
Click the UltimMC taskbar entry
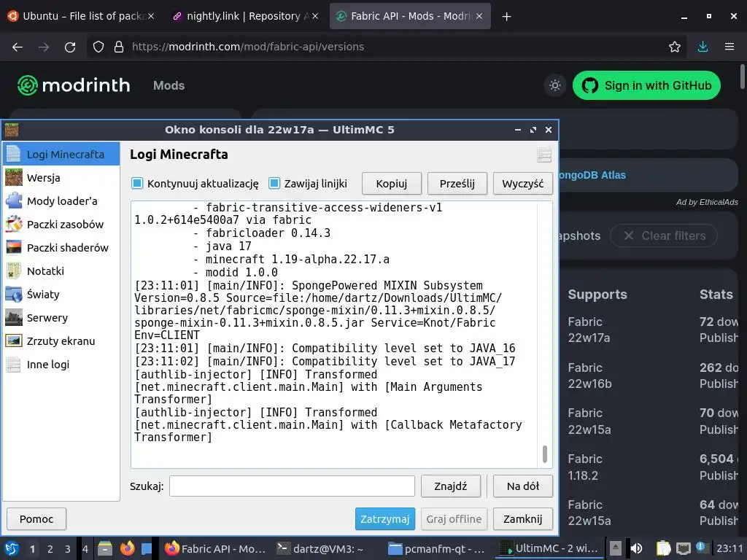click(x=549, y=549)
